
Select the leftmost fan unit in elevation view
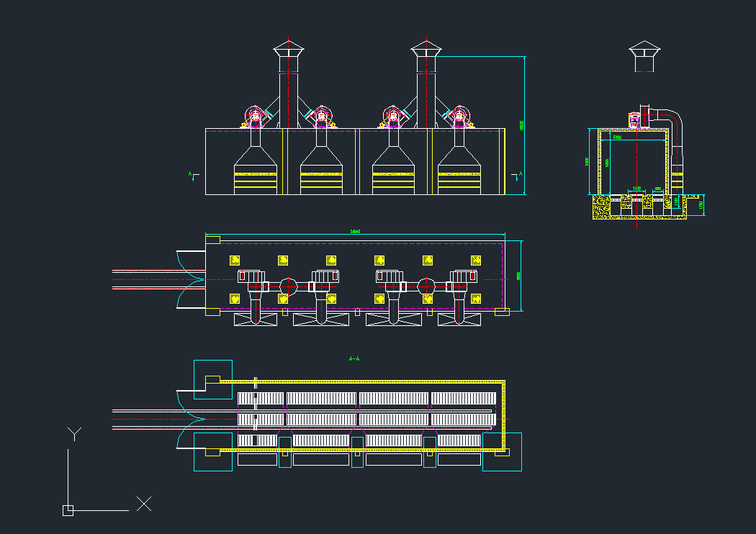pyautogui.click(x=254, y=117)
